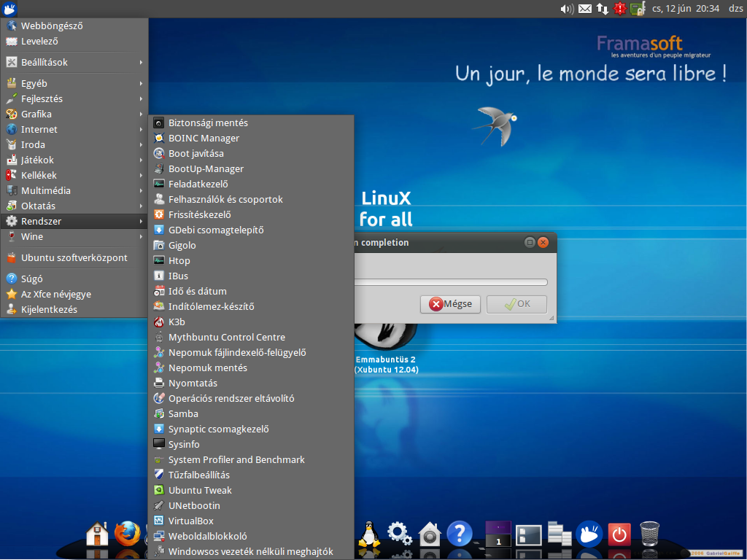Open Mythbuntu Control Centre

coord(251,337)
